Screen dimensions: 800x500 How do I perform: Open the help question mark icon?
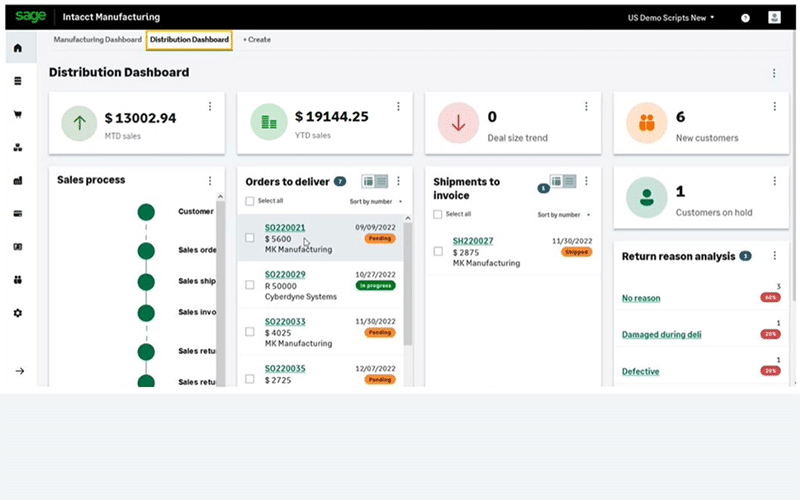[x=745, y=18]
